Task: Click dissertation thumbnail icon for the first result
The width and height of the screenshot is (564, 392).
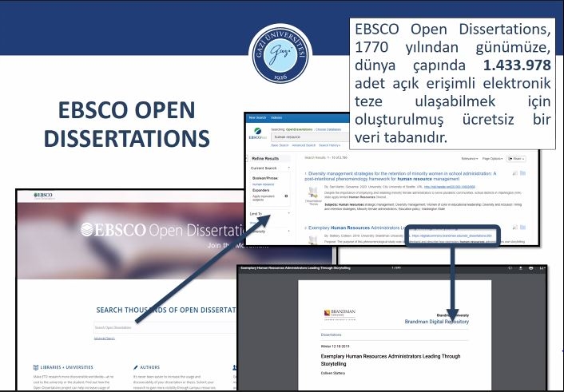Action: tap(313, 192)
